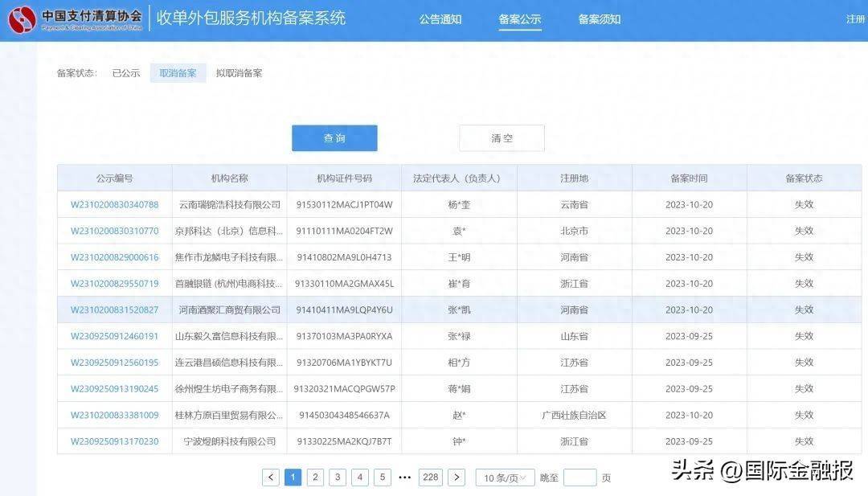Expand the 10条/页 page size dropdown
Viewport: 868px width, 496px height.
pyautogui.click(x=506, y=478)
